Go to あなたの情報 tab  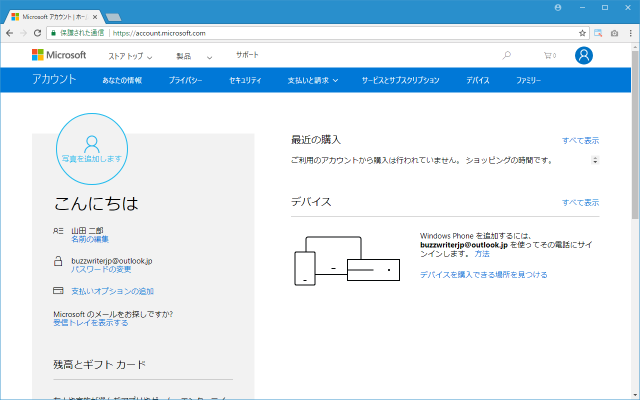click(122, 80)
